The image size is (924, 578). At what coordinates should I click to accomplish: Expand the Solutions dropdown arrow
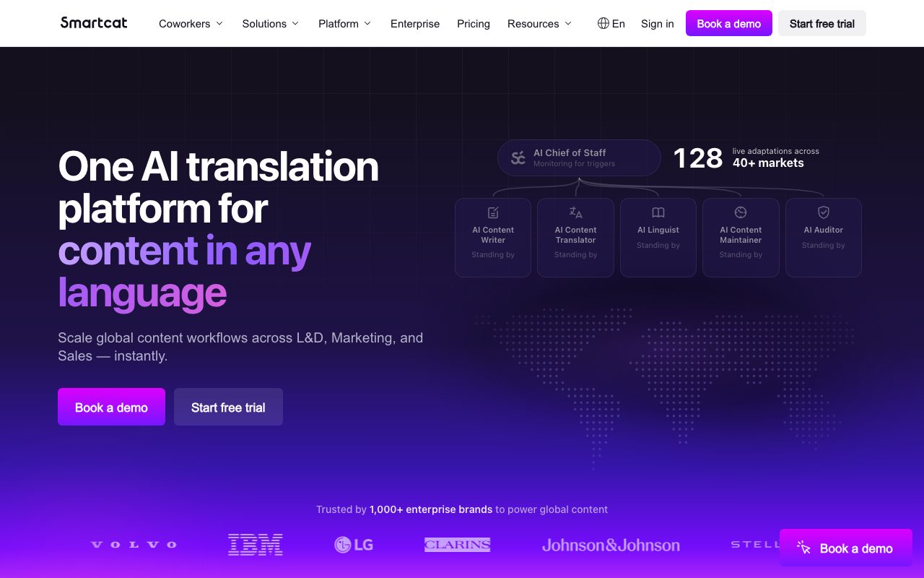click(x=295, y=24)
